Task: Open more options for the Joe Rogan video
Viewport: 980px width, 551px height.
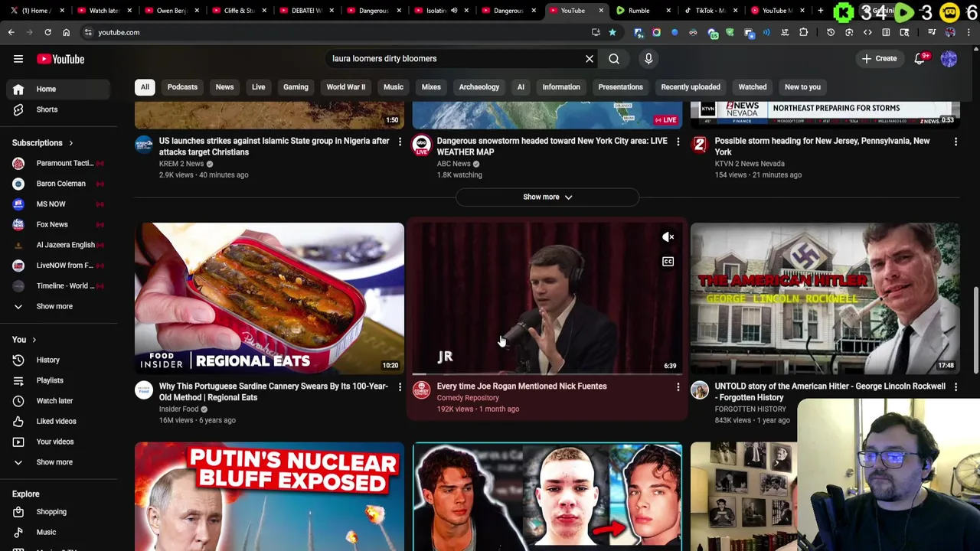Action: (x=678, y=387)
